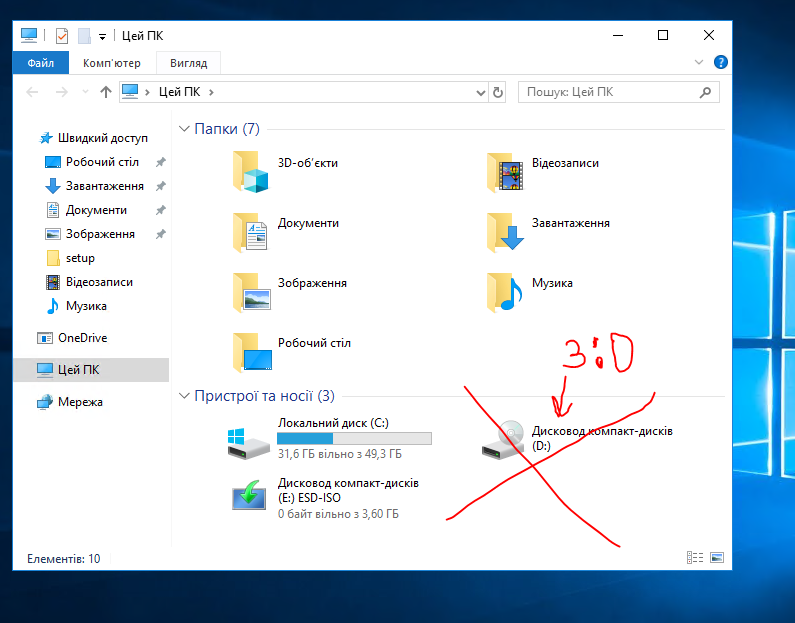The width and height of the screenshot is (795, 623).
Task: Collapse the Пристрої та носії group
Action: click(x=184, y=396)
